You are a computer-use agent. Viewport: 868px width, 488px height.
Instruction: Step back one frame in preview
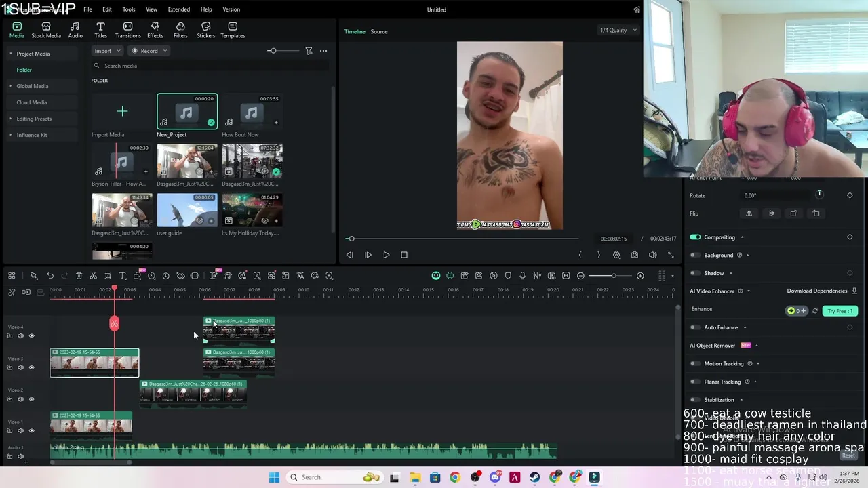[x=349, y=255]
